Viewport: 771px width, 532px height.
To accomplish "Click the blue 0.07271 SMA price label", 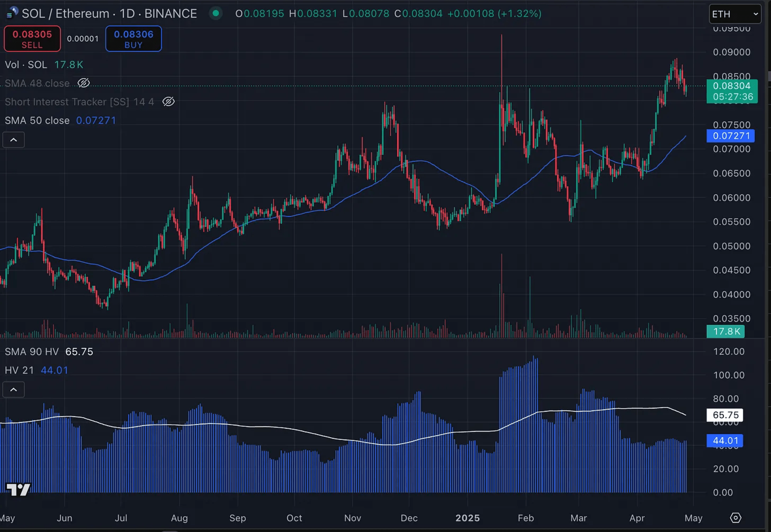I will click(730, 136).
